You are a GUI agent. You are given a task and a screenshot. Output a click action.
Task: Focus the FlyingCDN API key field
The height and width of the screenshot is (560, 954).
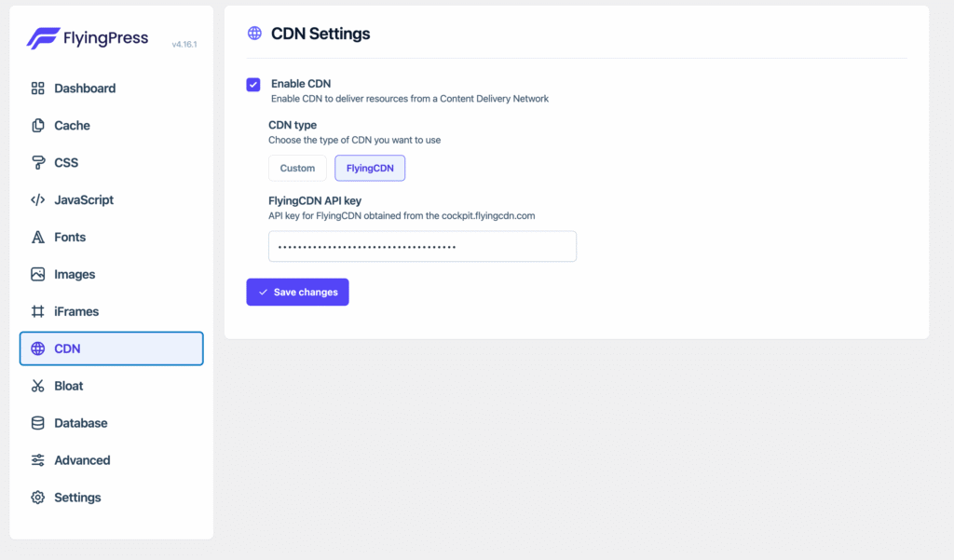[422, 247]
